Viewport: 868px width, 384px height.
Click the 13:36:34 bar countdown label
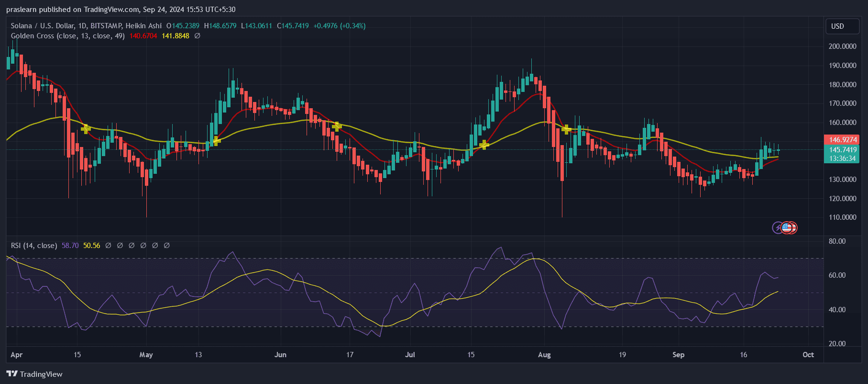842,158
